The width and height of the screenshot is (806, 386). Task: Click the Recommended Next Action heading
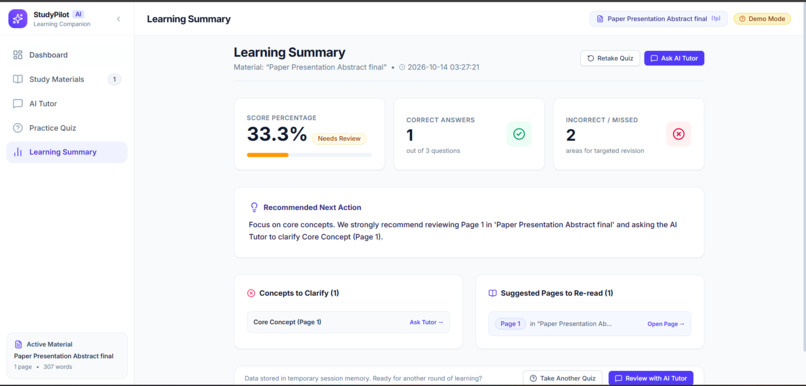point(312,208)
